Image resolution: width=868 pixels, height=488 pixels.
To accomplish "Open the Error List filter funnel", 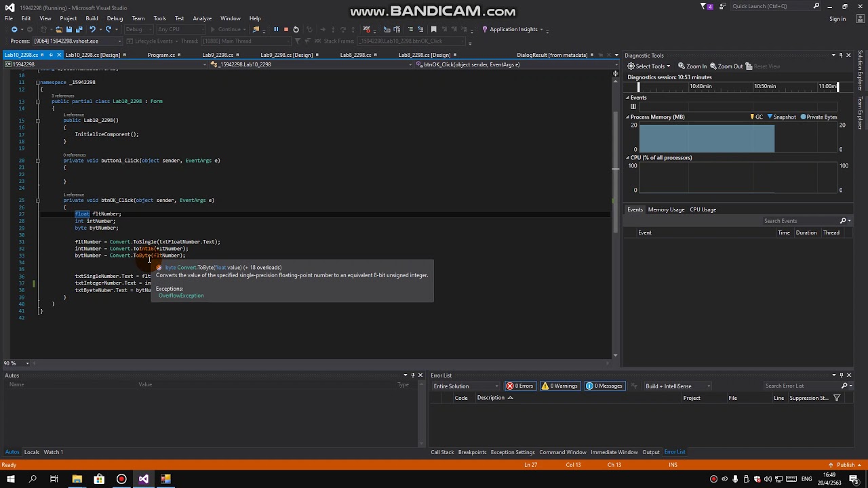I will (x=837, y=398).
